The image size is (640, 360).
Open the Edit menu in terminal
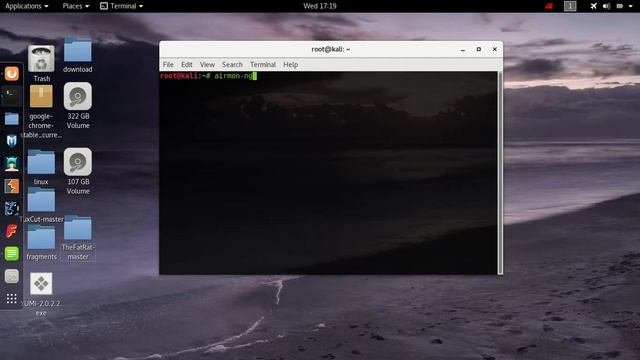pos(187,64)
